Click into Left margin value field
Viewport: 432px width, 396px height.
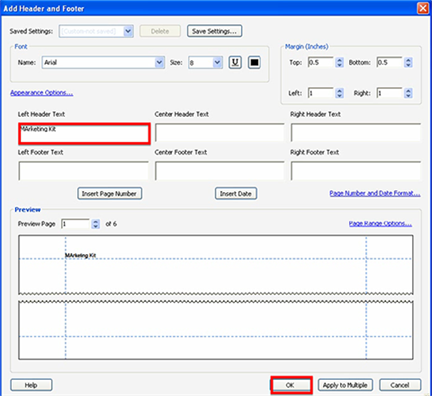click(321, 93)
